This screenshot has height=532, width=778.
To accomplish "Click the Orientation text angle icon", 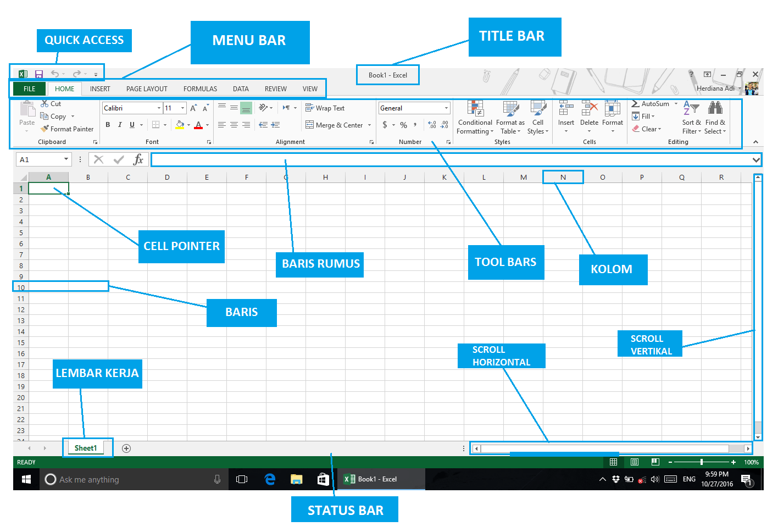I will pyautogui.click(x=263, y=107).
